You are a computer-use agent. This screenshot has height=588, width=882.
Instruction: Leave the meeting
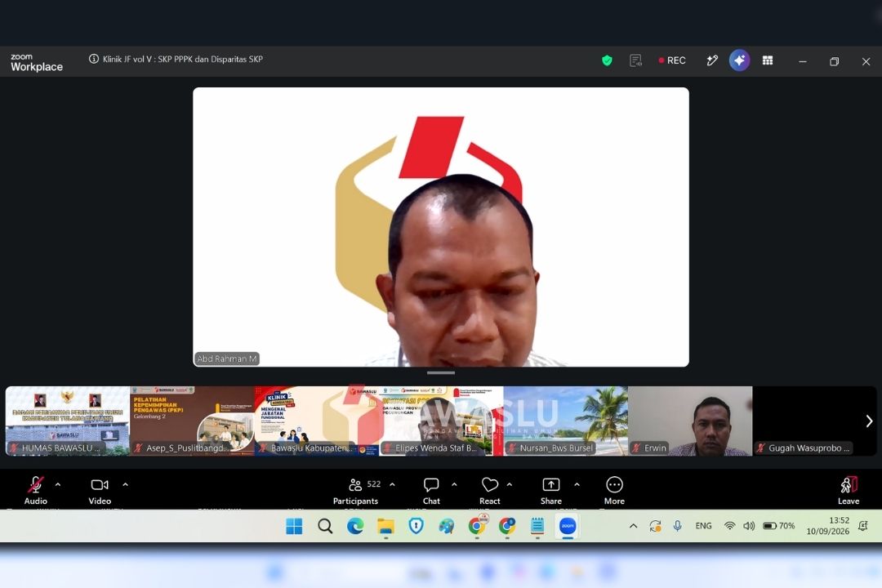tap(849, 490)
